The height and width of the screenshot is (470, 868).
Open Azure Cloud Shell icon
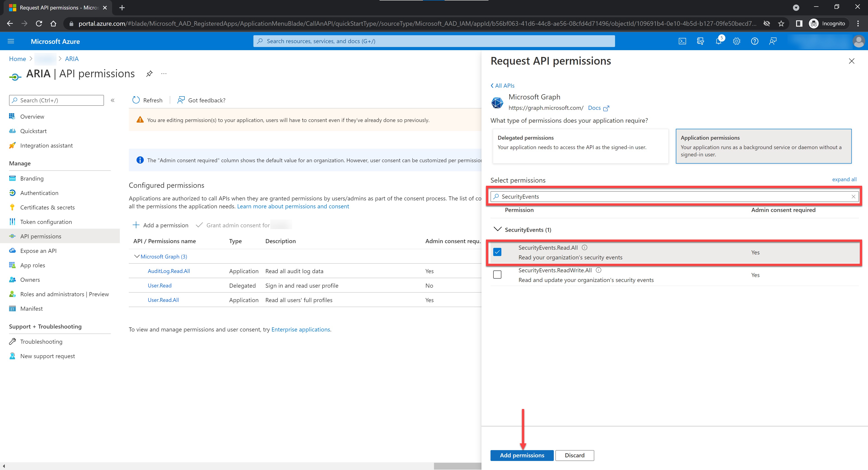coord(682,41)
